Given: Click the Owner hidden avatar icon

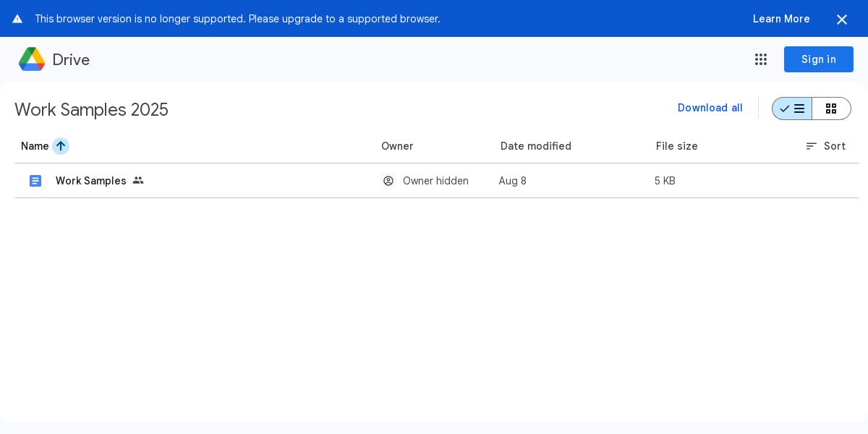Looking at the screenshot, I should click(x=388, y=181).
